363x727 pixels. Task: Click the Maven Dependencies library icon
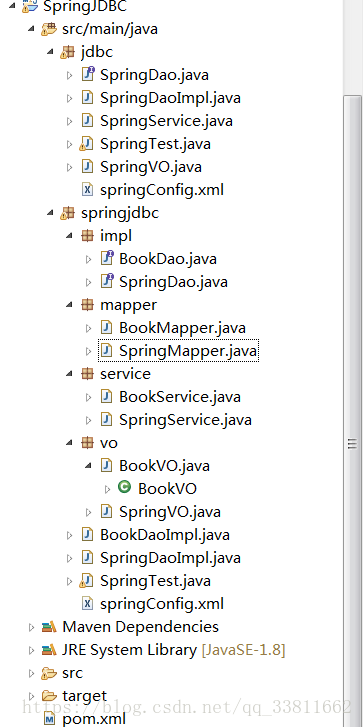click(x=49, y=627)
